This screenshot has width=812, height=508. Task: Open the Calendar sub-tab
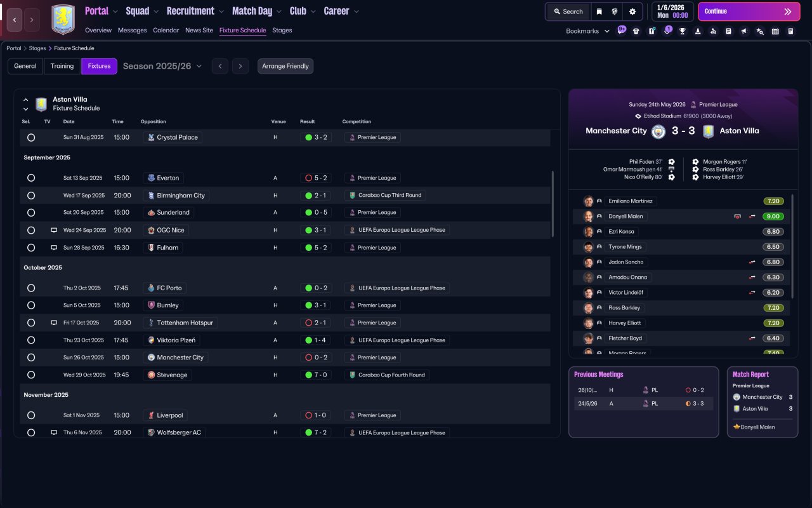(166, 30)
